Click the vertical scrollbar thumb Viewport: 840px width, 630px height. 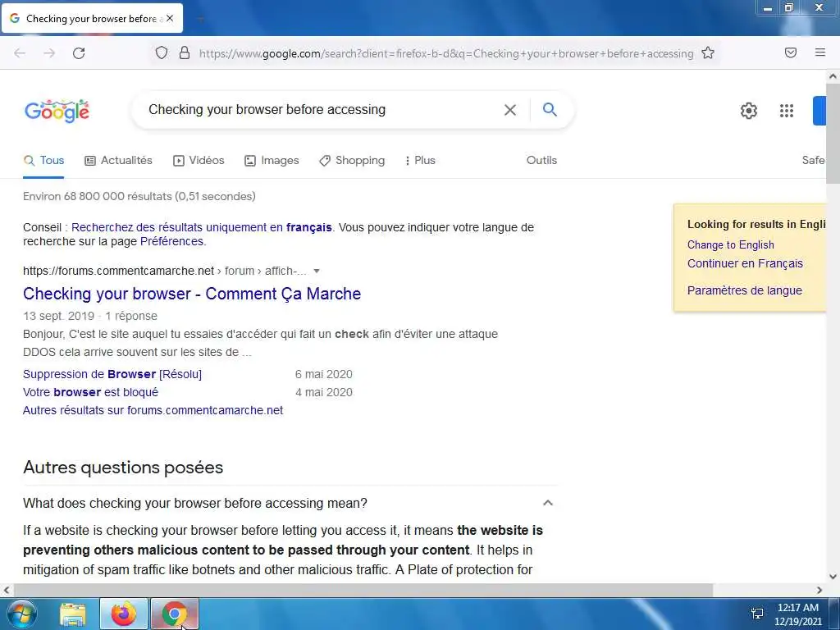[833, 134]
